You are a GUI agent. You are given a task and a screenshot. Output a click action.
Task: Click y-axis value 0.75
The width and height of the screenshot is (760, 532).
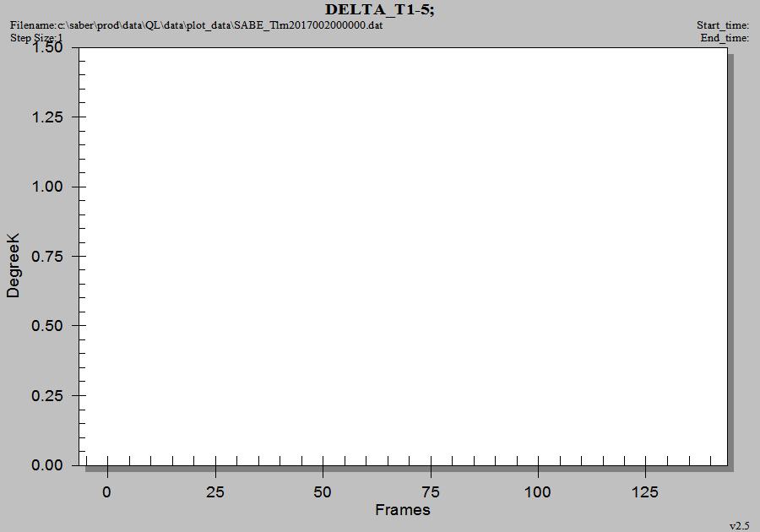tap(47, 257)
